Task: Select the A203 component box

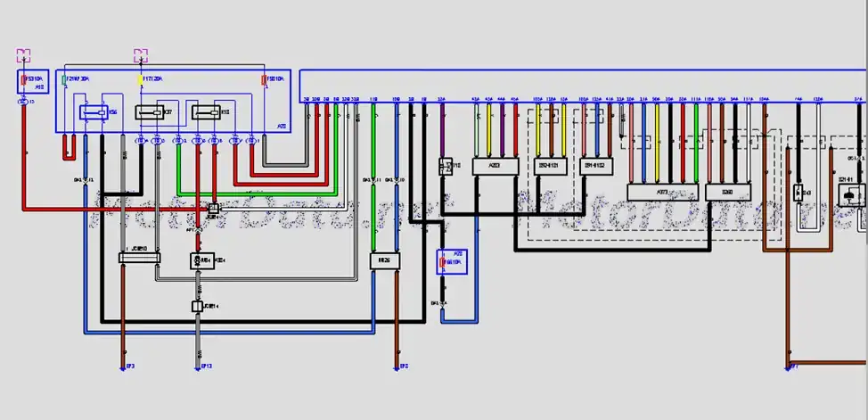Action: click(x=495, y=165)
